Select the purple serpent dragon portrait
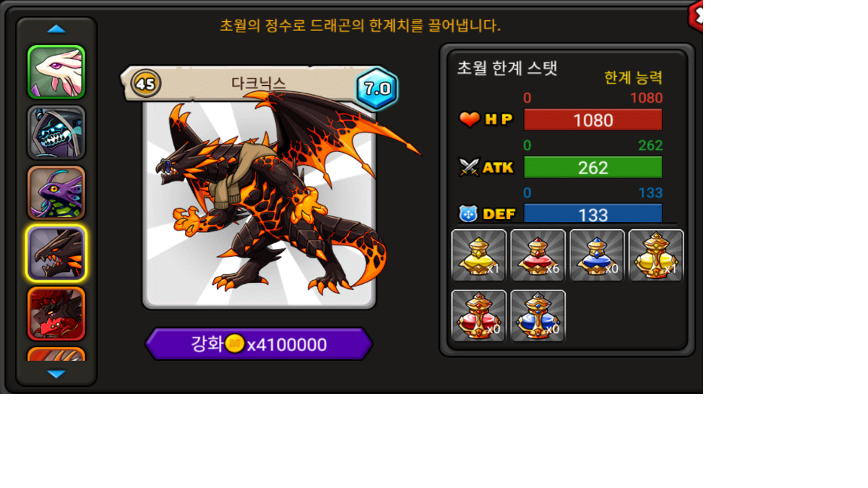This screenshot has height=488, width=868. [57, 193]
